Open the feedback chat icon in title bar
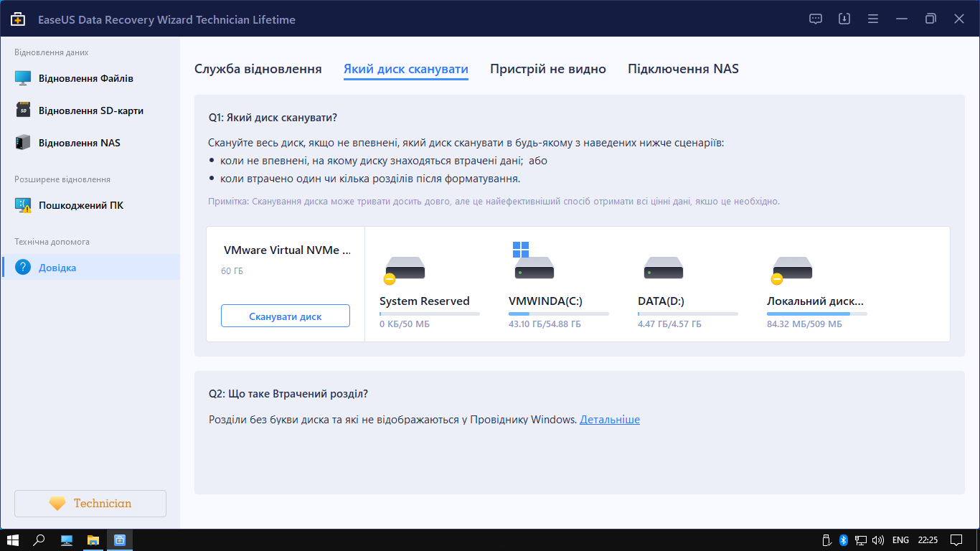The height and width of the screenshot is (551, 980). [x=816, y=19]
